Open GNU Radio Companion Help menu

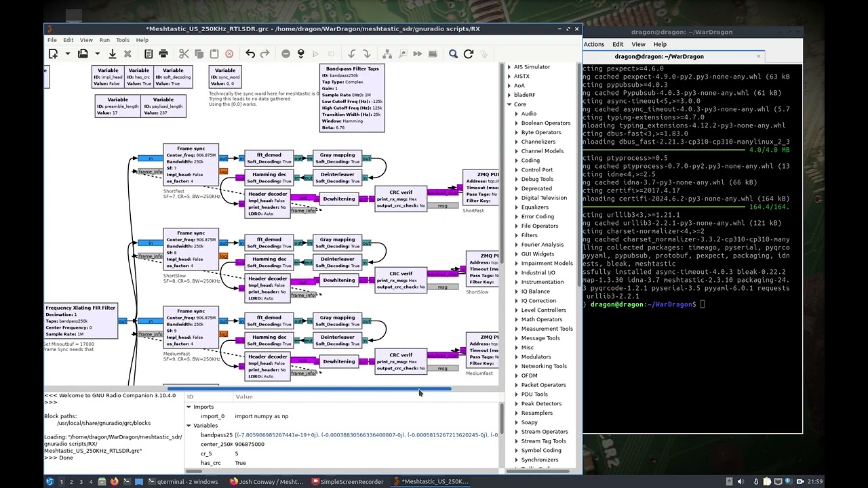(x=142, y=40)
